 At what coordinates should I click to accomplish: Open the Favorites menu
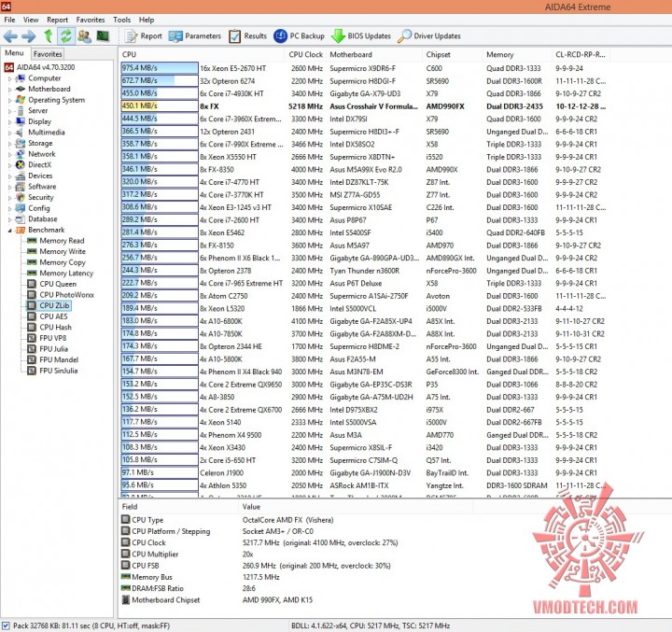(x=91, y=20)
